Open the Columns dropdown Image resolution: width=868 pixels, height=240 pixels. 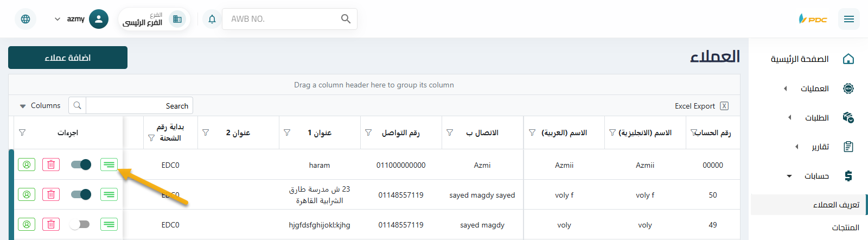pos(40,106)
